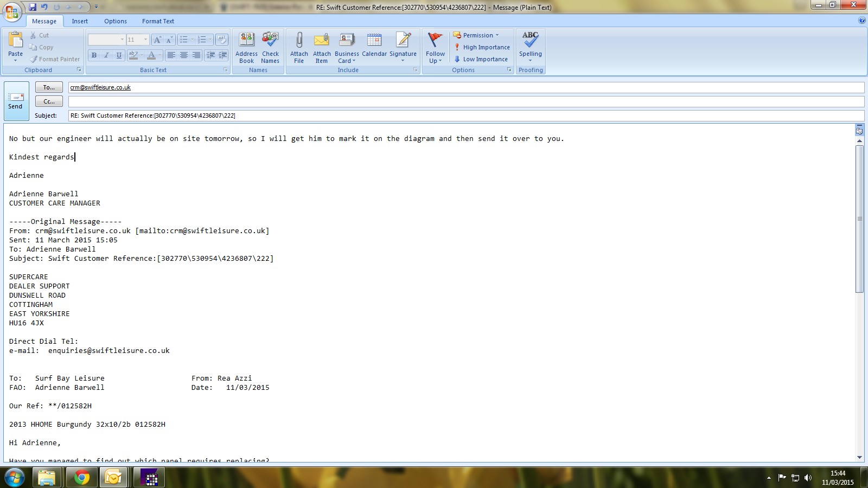
Task: Open the Clipboard pane dialog launcher
Action: [x=79, y=70]
